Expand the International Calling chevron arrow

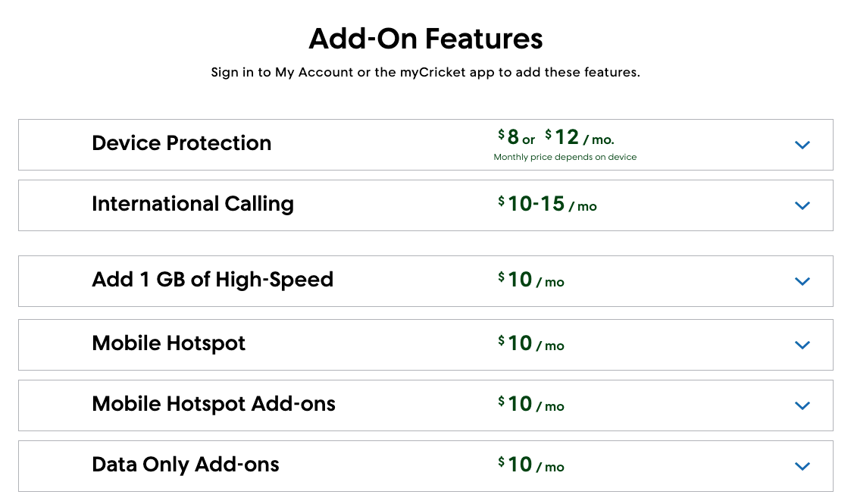(x=802, y=205)
